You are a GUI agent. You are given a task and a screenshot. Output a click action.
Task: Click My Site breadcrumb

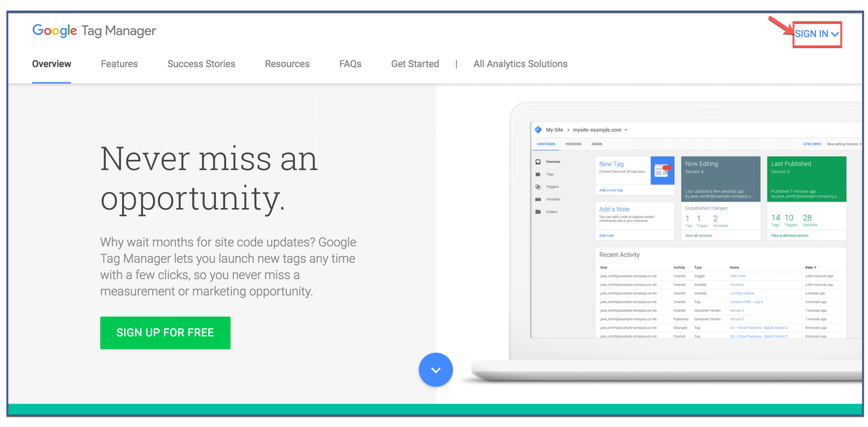554,130
